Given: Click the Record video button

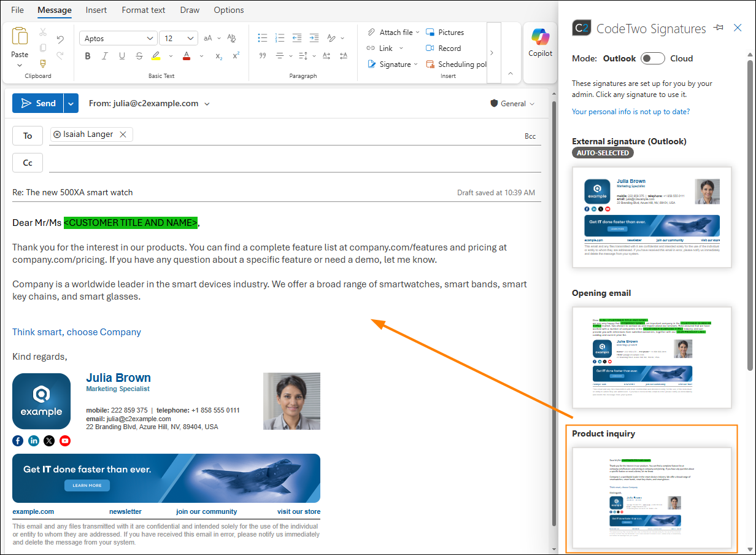Looking at the screenshot, I should (x=443, y=49).
